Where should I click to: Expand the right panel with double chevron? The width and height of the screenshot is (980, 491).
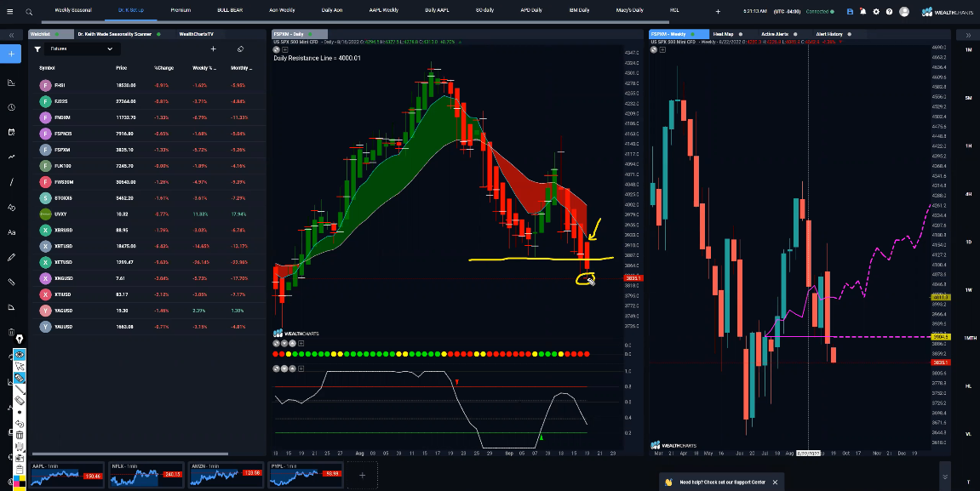968,35
